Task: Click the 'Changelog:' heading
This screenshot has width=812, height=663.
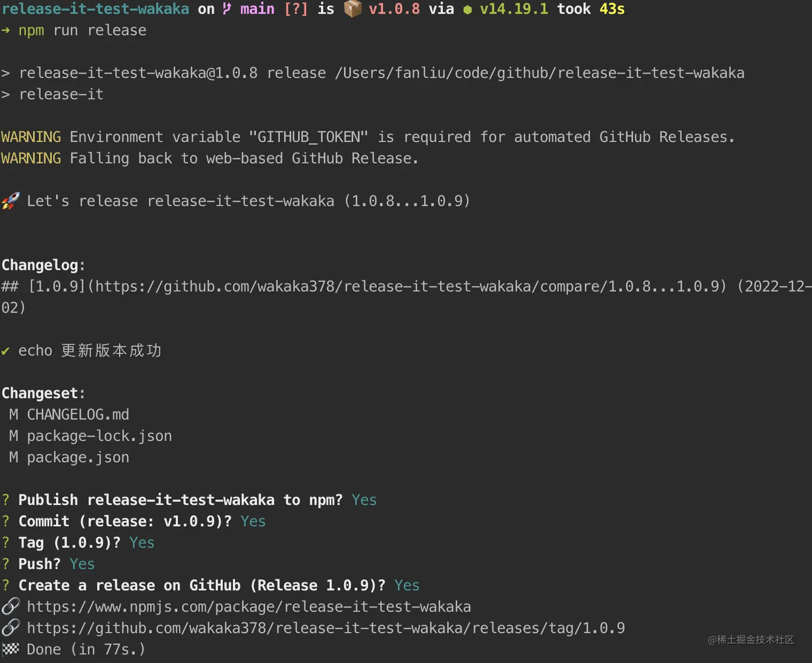Action: click(x=44, y=265)
